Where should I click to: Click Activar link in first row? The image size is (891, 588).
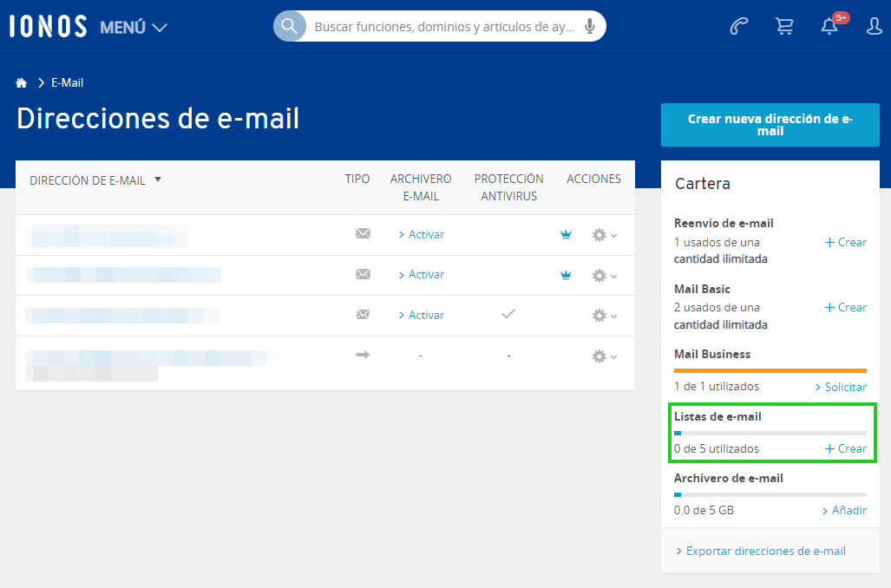click(421, 235)
